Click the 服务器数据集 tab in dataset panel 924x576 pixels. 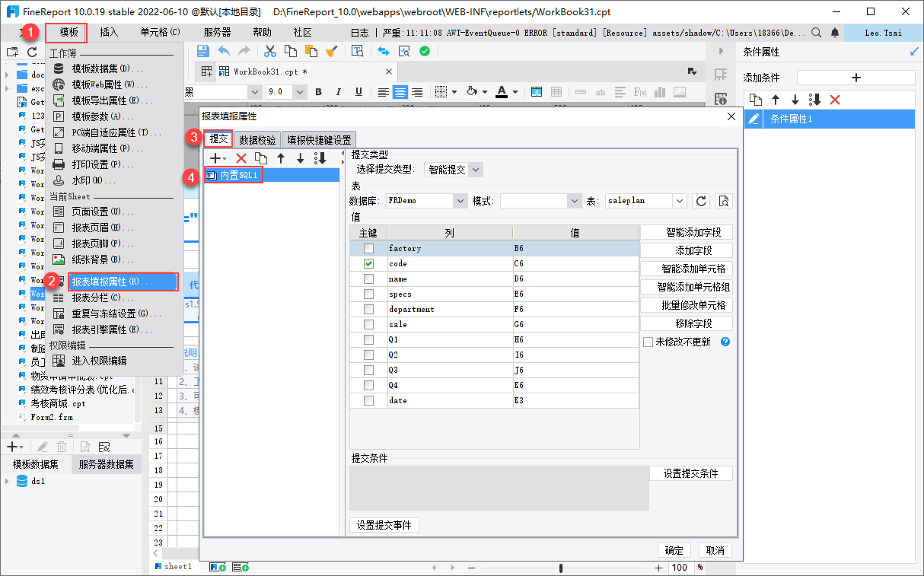107,464
